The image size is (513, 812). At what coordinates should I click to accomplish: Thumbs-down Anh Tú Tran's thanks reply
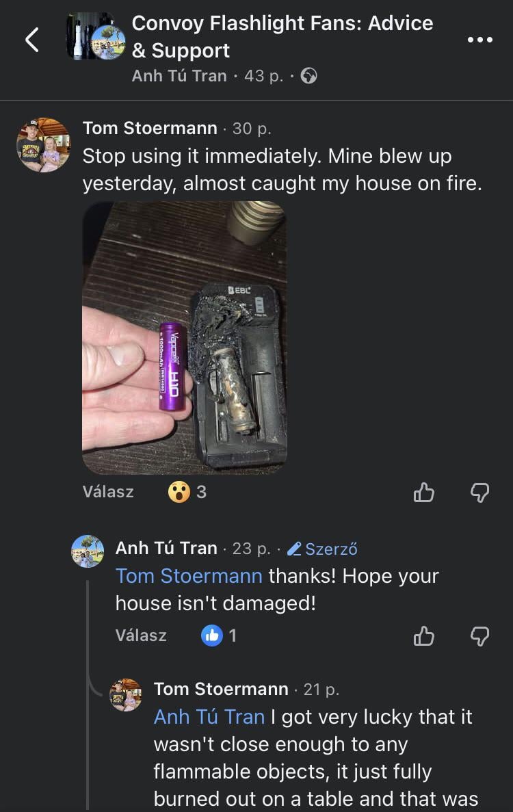tap(480, 636)
